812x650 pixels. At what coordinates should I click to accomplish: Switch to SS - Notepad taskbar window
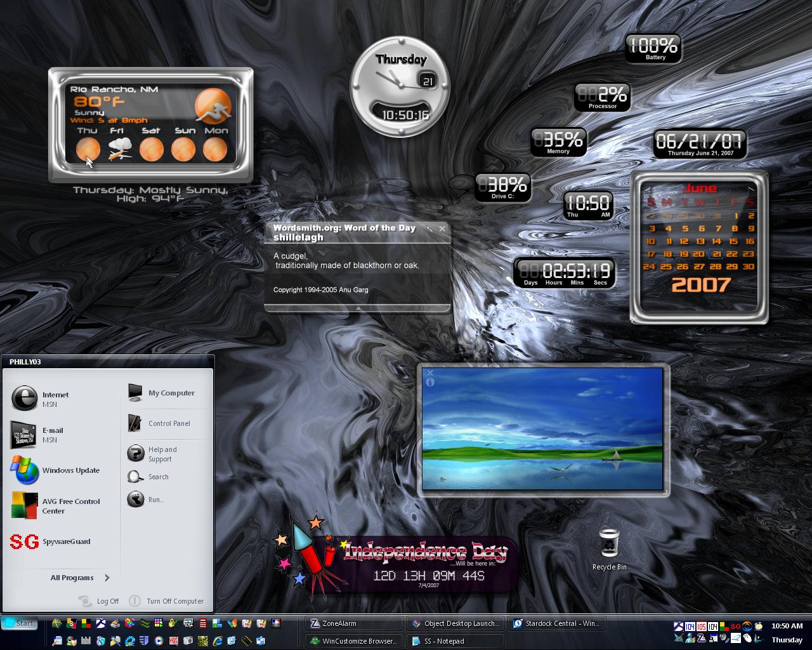click(x=455, y=641)
